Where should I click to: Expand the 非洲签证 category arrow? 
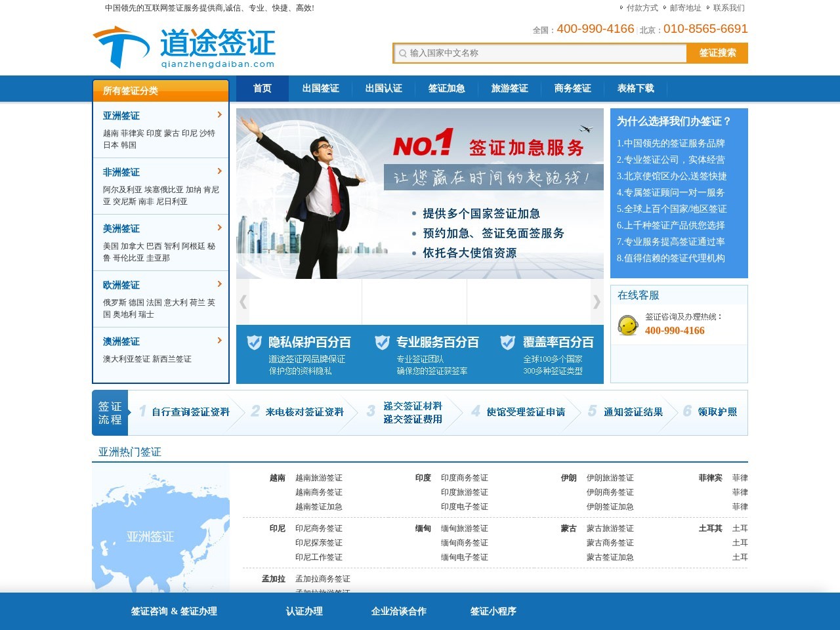click(220, 171)
